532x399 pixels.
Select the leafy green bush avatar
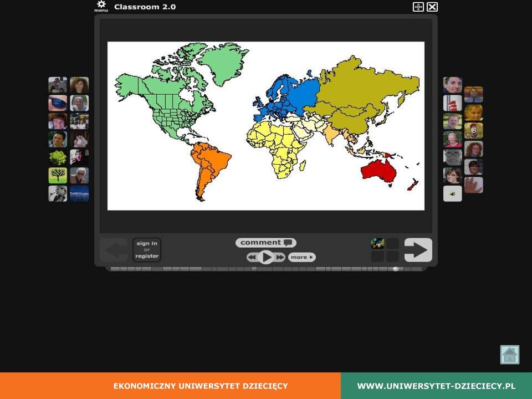click(x=58, y=157)
